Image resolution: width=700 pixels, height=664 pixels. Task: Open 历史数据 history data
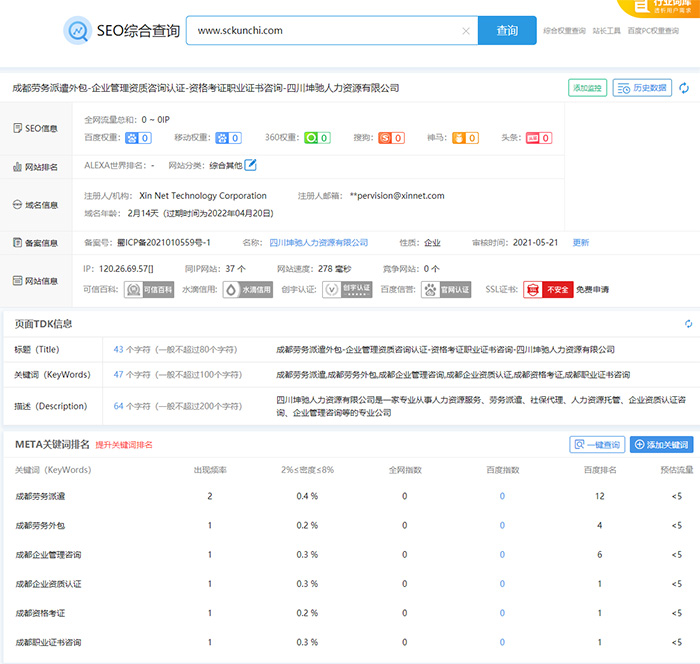pyautogui.click(x=642, y=88)
